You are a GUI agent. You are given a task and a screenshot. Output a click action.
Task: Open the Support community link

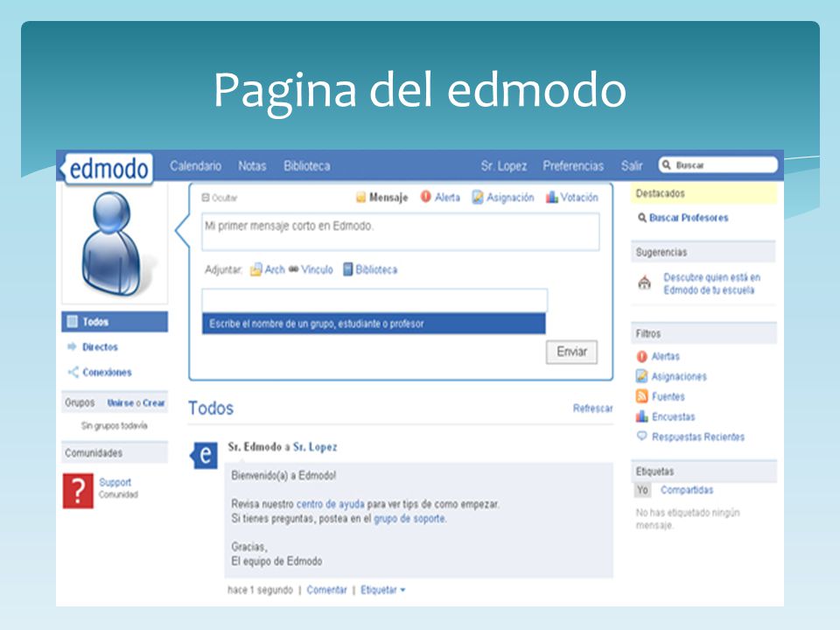click(115, 482)
